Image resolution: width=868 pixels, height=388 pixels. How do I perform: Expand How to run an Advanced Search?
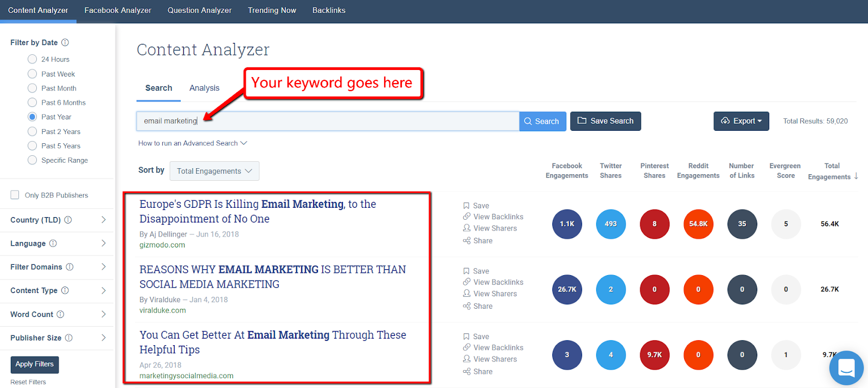pos(193,143)
